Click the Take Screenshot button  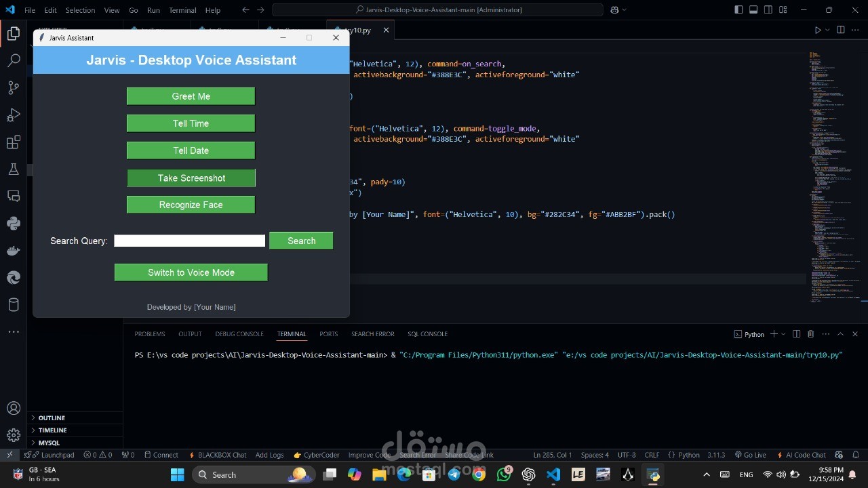coord(191,178)
